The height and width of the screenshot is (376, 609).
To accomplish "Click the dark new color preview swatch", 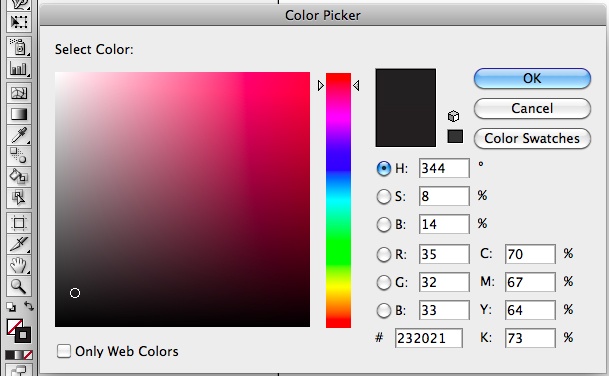I will (x=405, y=108).
